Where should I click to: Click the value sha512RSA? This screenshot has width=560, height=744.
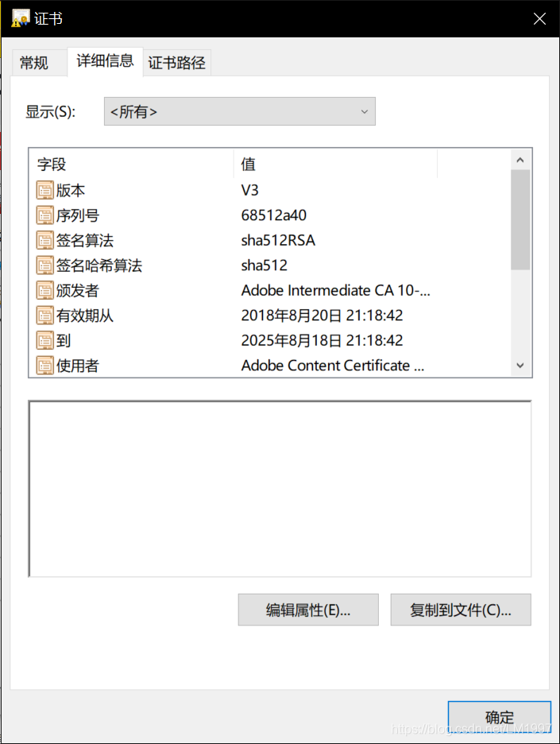coord(278,241)
